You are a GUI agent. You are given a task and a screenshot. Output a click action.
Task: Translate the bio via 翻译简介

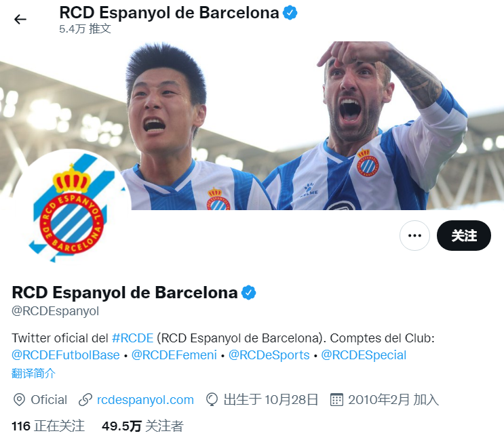coord(33,374)
